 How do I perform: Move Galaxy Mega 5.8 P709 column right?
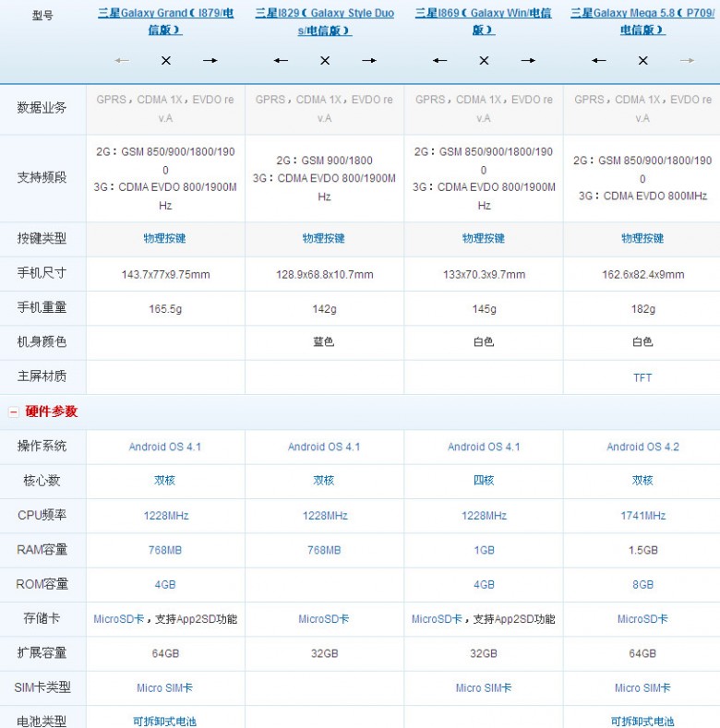pos(687,60)
